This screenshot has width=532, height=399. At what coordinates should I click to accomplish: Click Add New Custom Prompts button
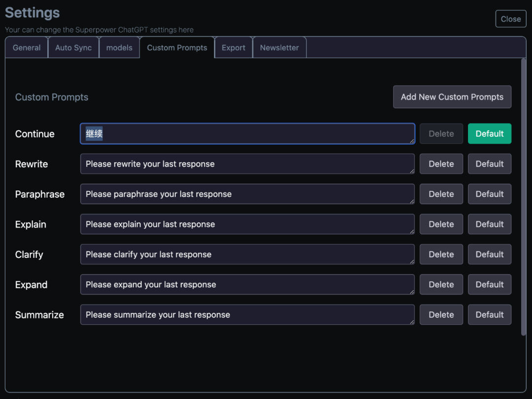tap(452, 97)
